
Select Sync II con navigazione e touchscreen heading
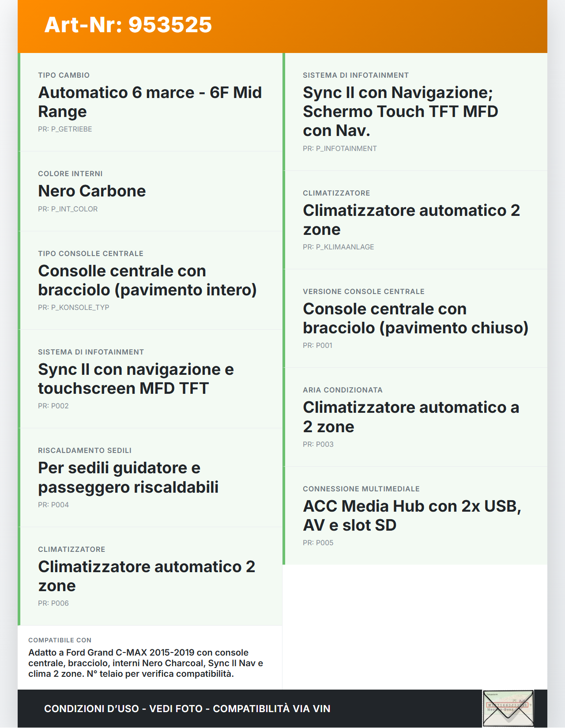136,379
